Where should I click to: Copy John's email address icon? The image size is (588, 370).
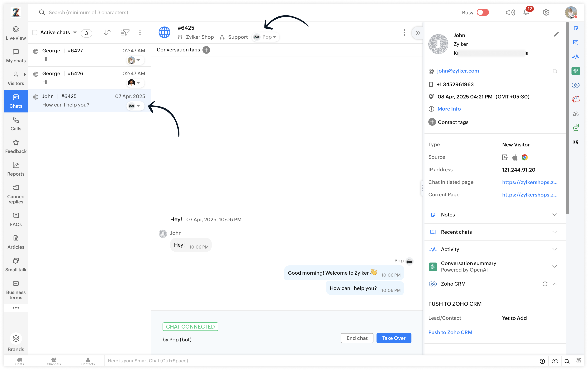tap(555, 71)
